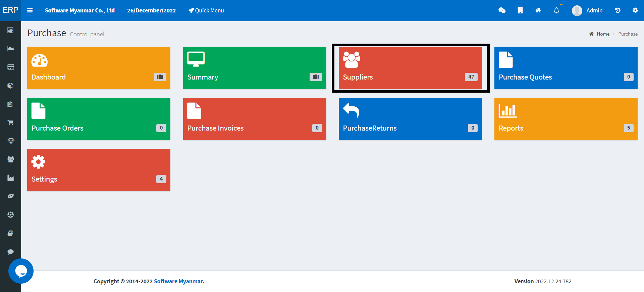Open factory icon in sidebar

(x=11, y=178)
